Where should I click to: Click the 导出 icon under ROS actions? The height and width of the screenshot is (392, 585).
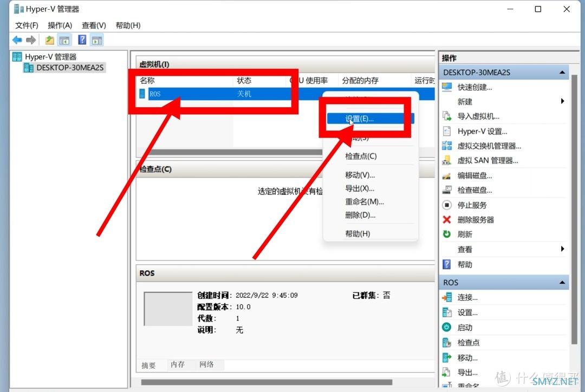coord(446,372)
